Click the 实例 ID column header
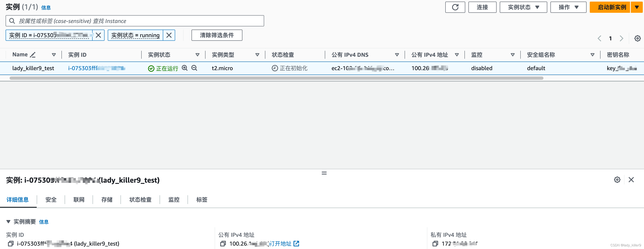Image resolution: width=644 pixels, height=249 pixels. point(77,55)
